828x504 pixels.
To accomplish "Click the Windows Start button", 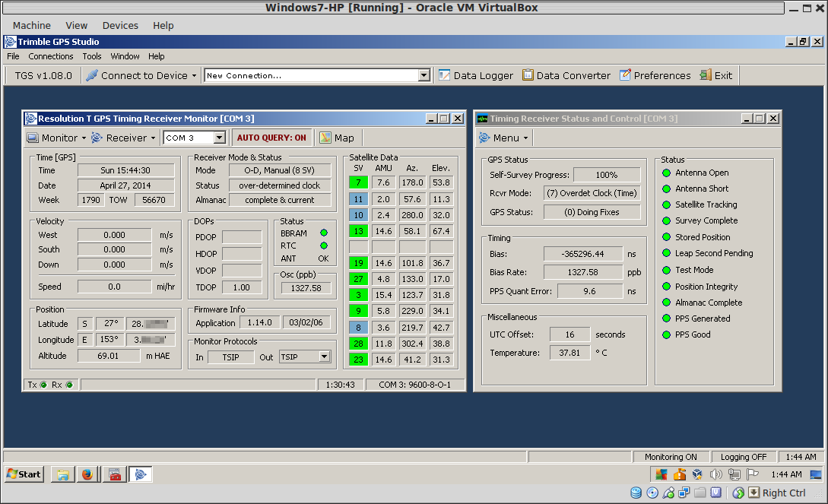I will point(24,474).
